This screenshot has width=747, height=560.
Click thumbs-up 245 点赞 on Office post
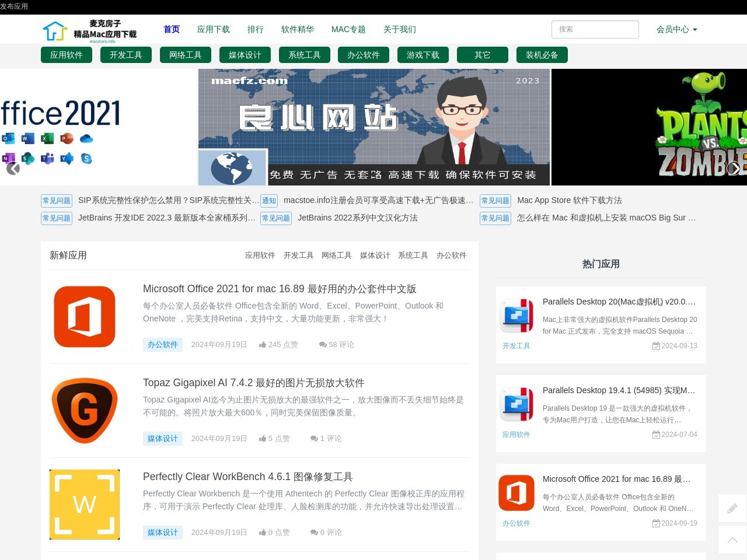click(x=278, y=345)
